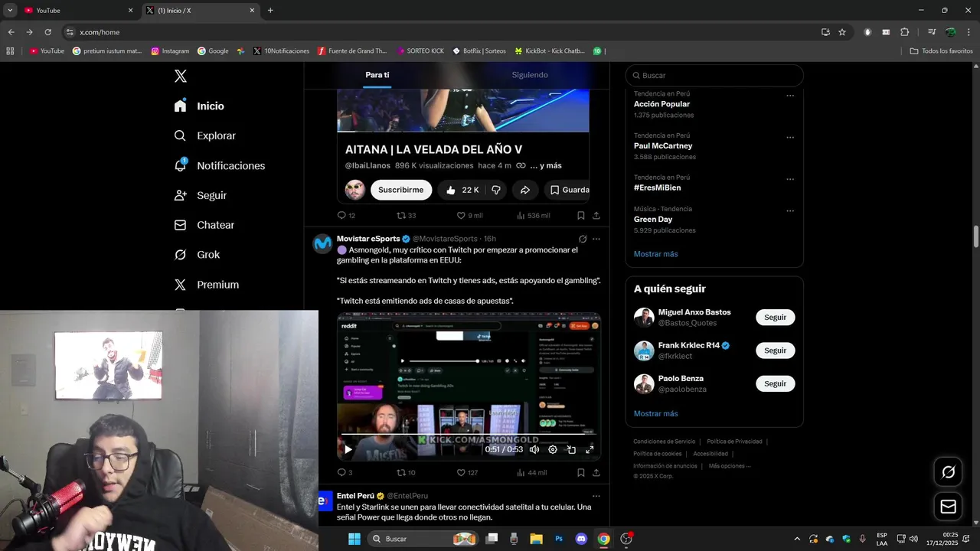The width and height of the screenshot is (980, 551).
Task: Play the Asmongold video
Action: (348, 450)
